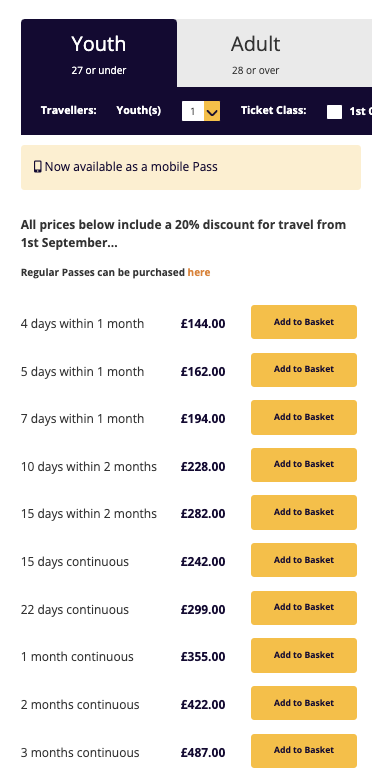Add 22 days continuous pass to basket
The height and width of the screenshot is (776, 372).
(x=304, y=608)
